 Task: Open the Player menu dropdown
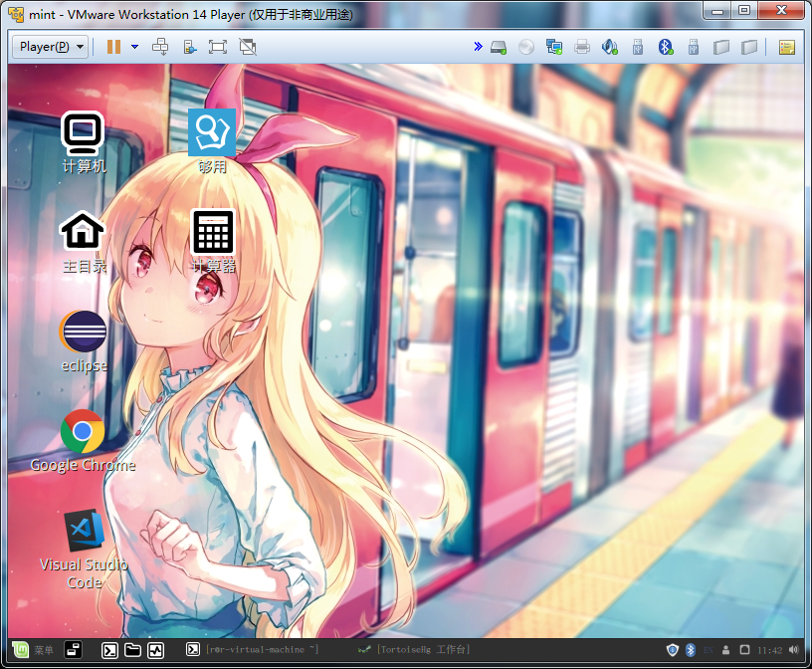point(51,47)
